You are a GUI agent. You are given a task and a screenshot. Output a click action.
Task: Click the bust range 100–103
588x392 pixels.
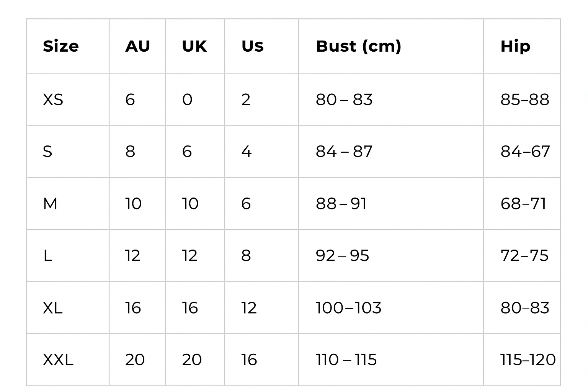348,308
